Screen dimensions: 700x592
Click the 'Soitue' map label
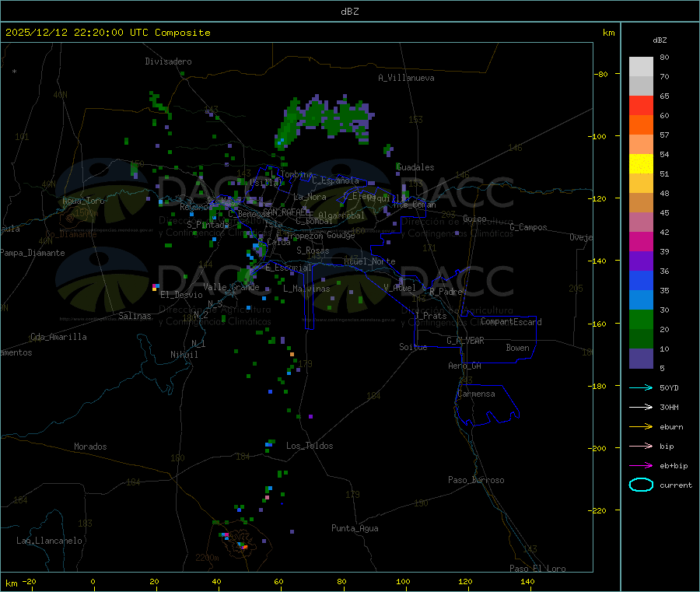point(413,347)
